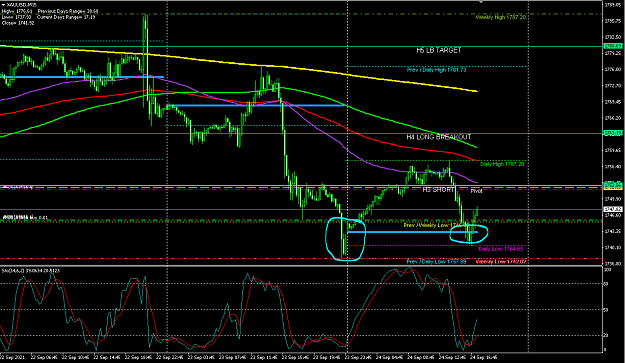Click the '22 Sep 06:45' time axis label

[x=45, y=357]
